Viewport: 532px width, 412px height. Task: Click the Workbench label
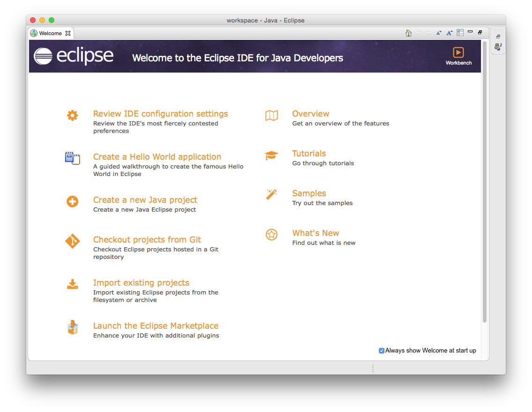click(x=458, y=63)
